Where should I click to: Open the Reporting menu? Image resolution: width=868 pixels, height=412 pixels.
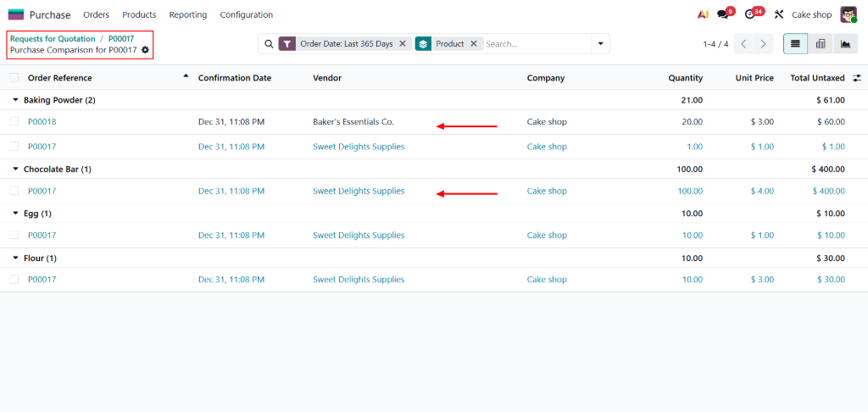(x=187, y=14)
